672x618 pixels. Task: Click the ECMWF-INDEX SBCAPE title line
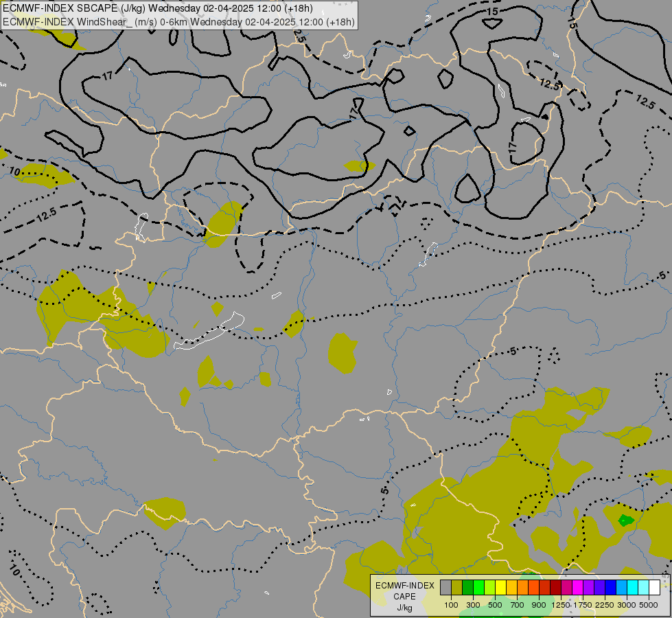click(x=158, y=8)
